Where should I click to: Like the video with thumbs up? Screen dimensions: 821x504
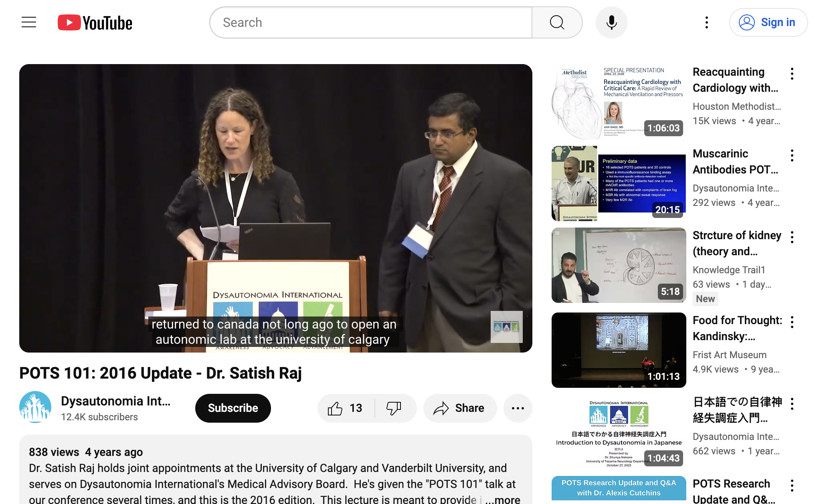[x=346, y=408]
